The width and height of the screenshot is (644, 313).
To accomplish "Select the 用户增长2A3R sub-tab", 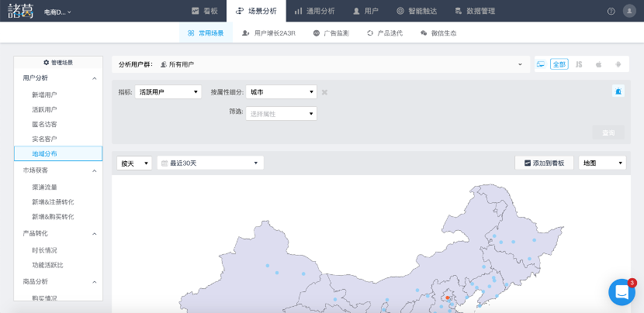I will pos(269,33).
